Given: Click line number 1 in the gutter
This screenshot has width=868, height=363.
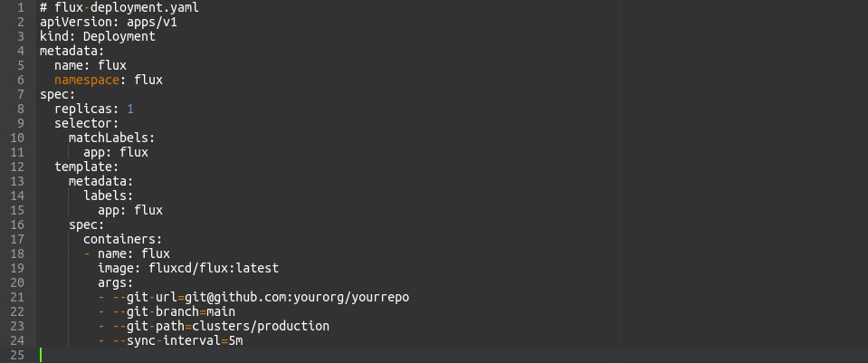Looking at the screenshot, I should pyautogui.click(x=20, y=7).
